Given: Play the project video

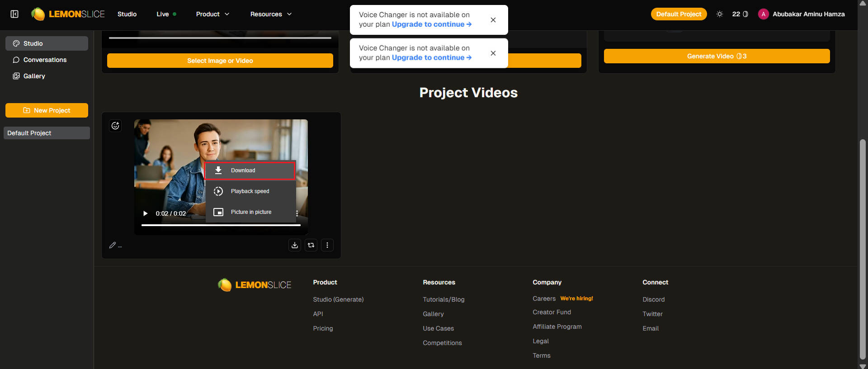Looking at the screenshot, I should click(145, 213).
